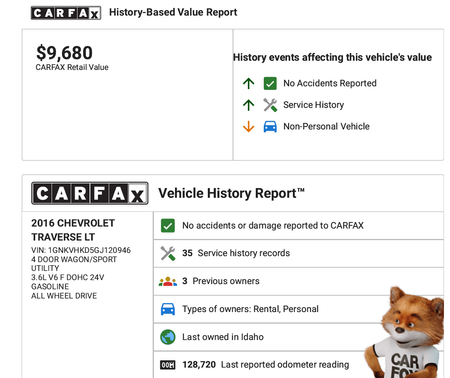Screen dimensions: 450x378
Task: Click green checkmark icon next to No Accidents Reported
Action: click(270, 83)
